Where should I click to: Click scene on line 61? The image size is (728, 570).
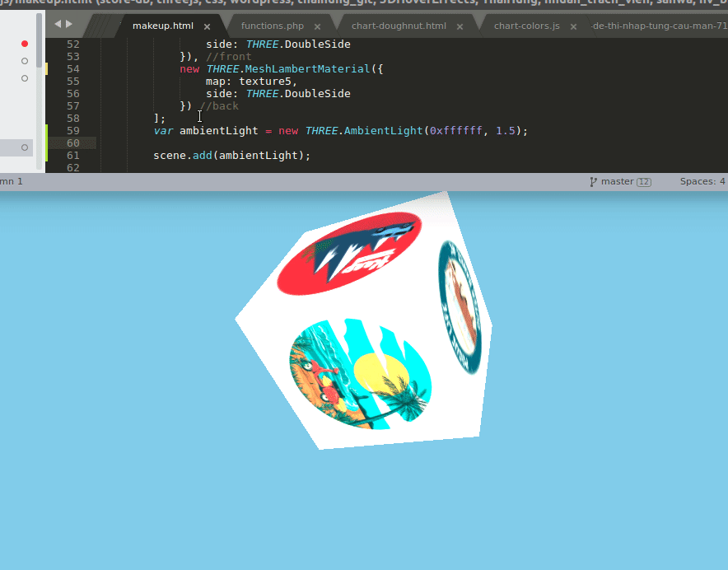tap(170, 156)
